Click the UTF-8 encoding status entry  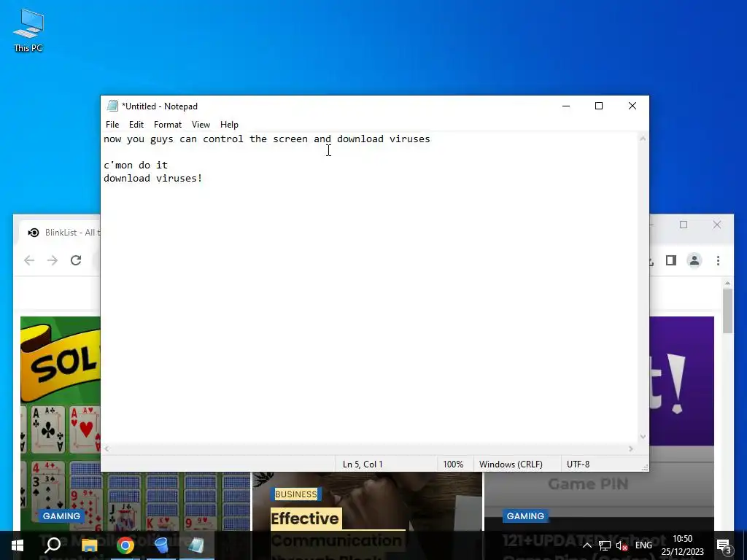pyautogui.click(x=578, y=464)
